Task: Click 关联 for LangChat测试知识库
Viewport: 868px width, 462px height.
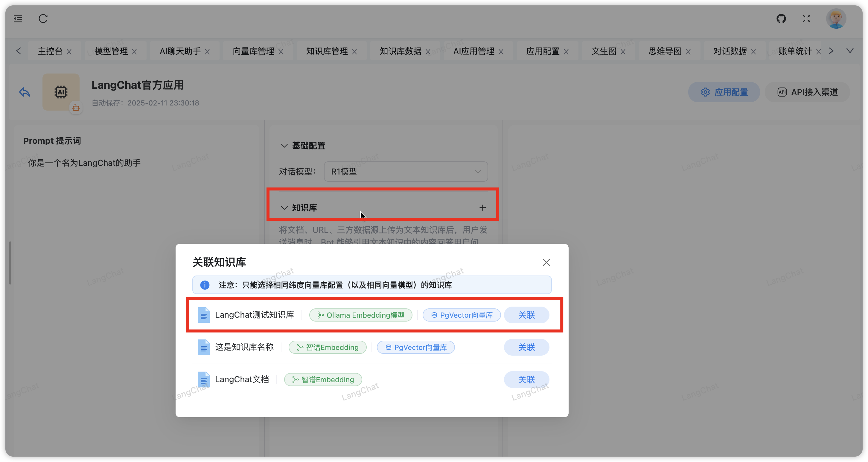Action: click(x=526, y=315)
